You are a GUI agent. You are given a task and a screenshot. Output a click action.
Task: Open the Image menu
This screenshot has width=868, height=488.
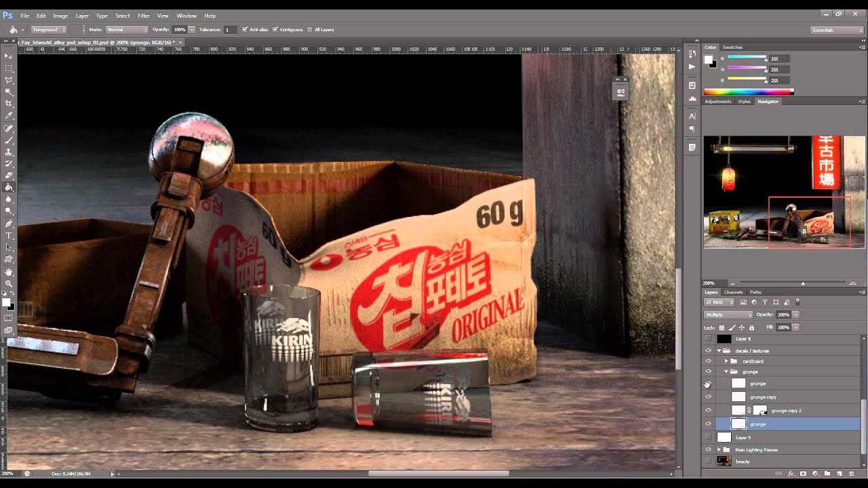60,16
